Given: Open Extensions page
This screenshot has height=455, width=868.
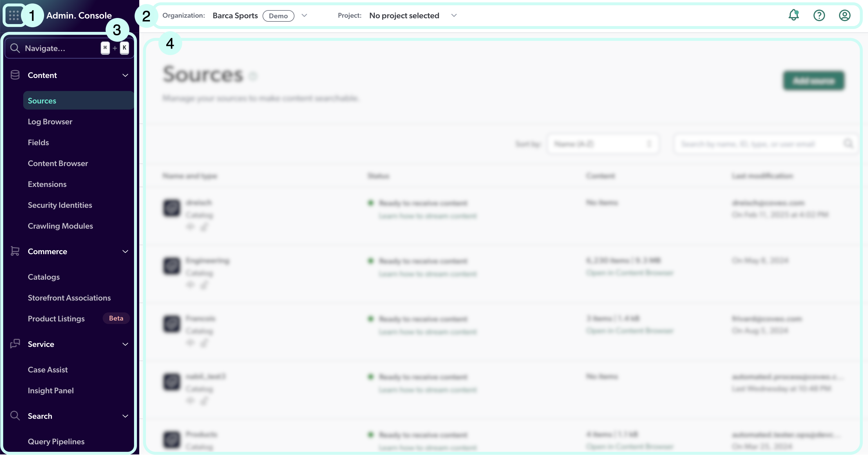Looking at the screenshot, I should click(x=47, y=184).
